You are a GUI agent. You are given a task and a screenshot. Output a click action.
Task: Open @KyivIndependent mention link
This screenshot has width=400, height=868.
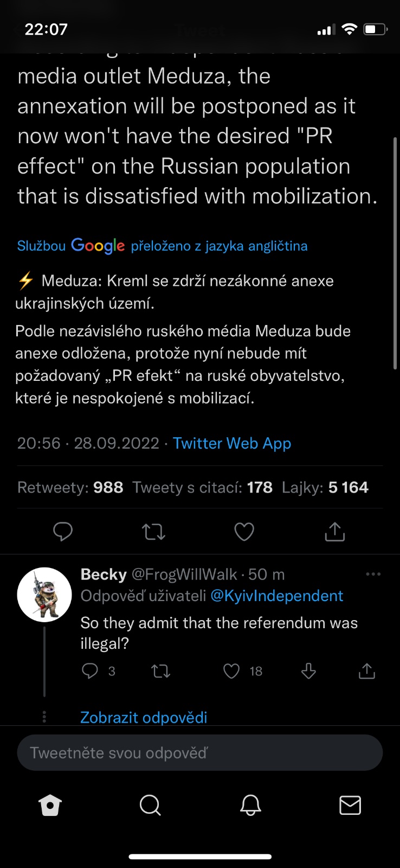[x=276, y=596]
